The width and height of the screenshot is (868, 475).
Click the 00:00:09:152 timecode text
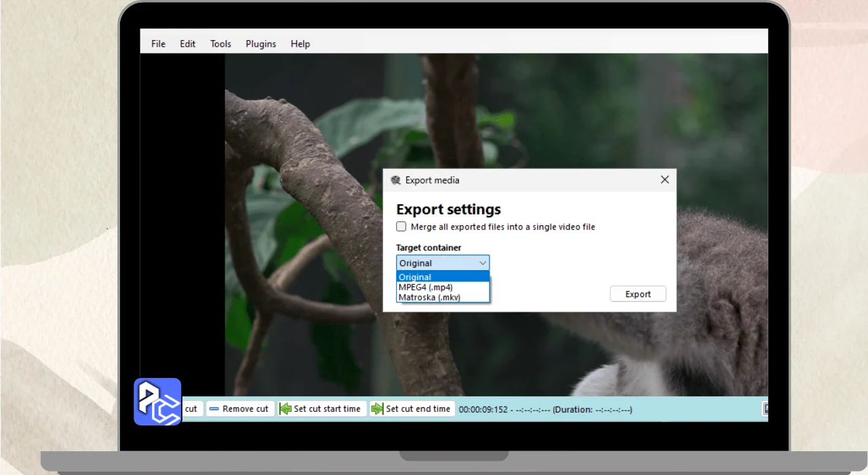483,409
